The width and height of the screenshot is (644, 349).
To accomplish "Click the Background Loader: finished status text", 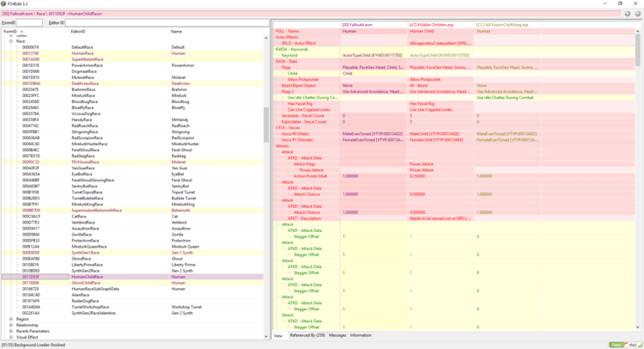I will click(x=33, y=345).
